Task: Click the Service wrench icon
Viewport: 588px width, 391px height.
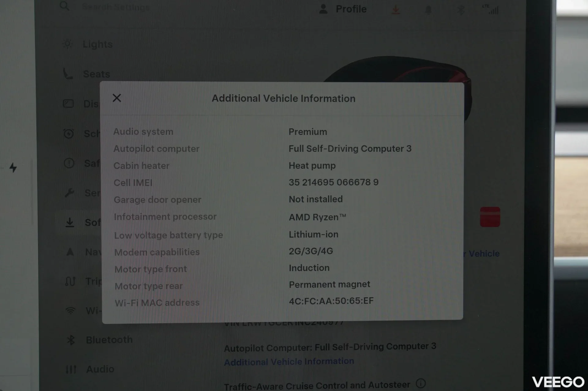Action: 69,193
